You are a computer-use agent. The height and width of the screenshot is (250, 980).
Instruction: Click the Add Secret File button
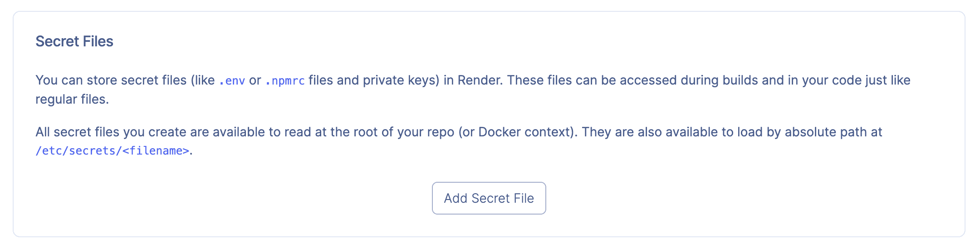point(489,198)
